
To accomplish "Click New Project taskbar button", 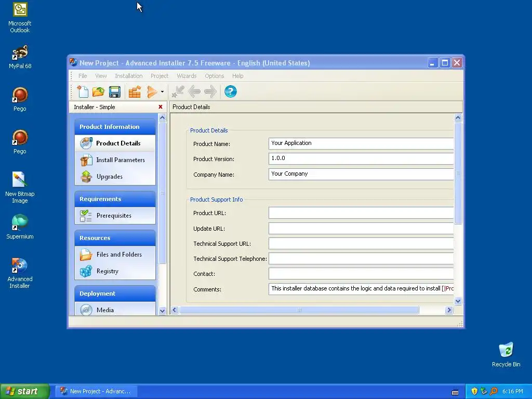I will coord(97,391).
